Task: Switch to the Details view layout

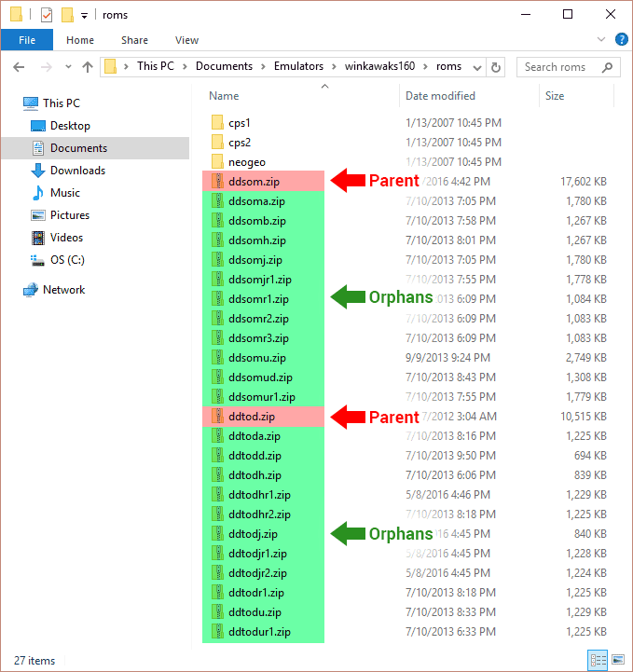Action: pyautogui.click(x=598, y=660)
